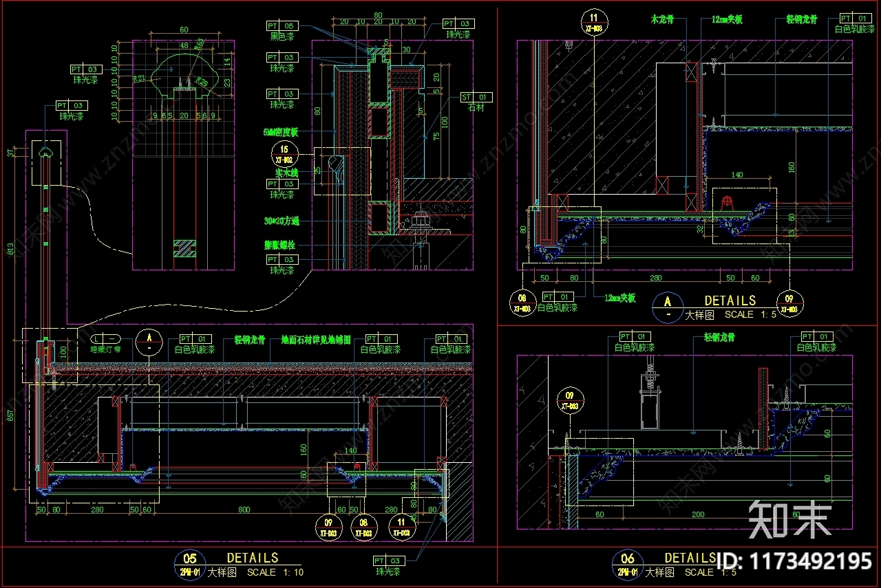This screenshot has height=588, width=881.
Task: Click the R29 radius dimension
Action: pyautogui.click(x=202, y=82)
